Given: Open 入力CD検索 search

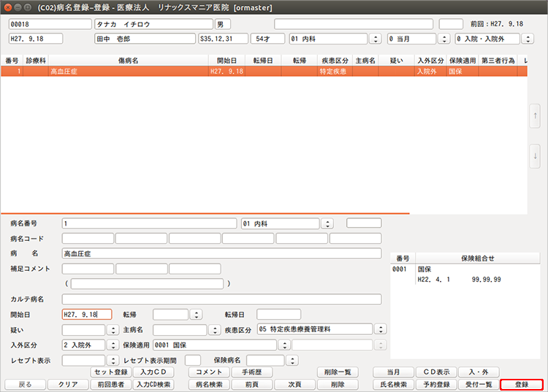Looking at the screenshot, I should (x=153, y=384).
